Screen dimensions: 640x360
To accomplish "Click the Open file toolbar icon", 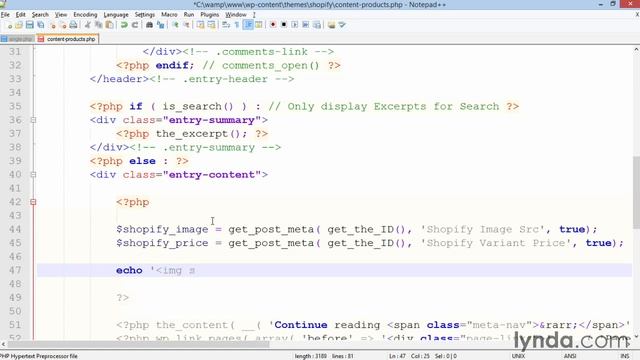I will 19,25.
